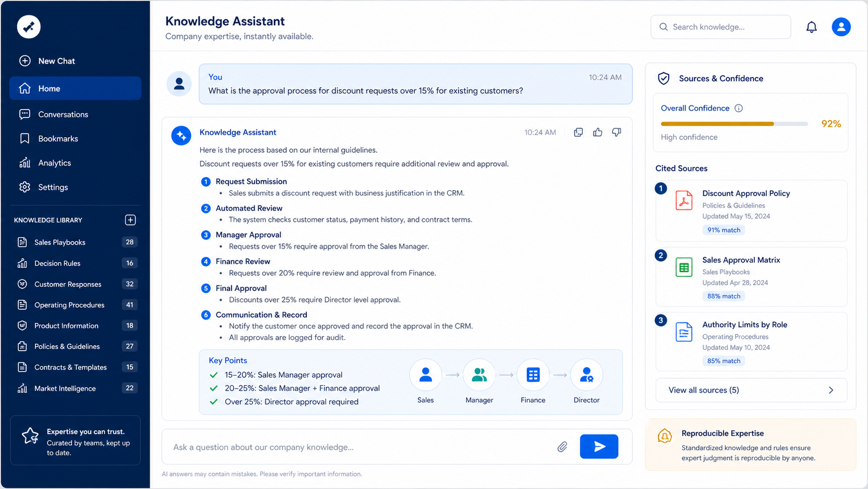This screenshot has width=868, height=489.
Task: Click the 92% confidence value
Action: pyautogui.click(x=831, y=124)
